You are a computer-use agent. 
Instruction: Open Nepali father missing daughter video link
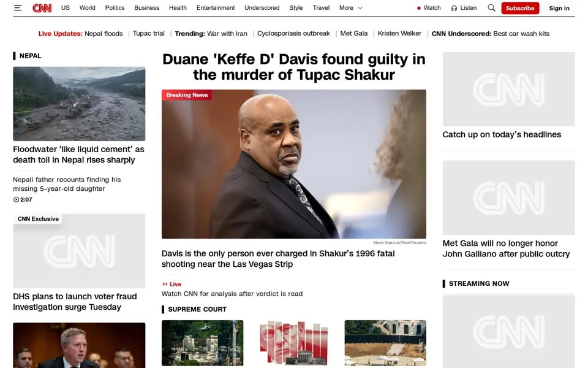67,185
